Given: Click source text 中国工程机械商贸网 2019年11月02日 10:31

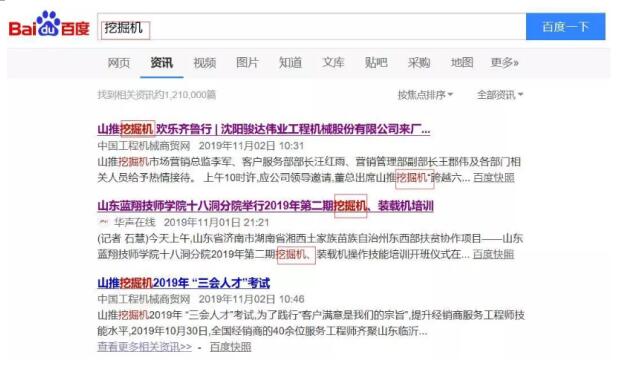Looking at the screenshot, I should (201, 146).
